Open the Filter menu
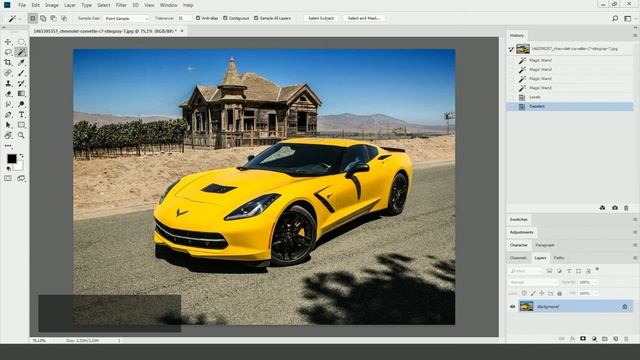The height and width of the screenshot is (360, 640). coord(121,5)
